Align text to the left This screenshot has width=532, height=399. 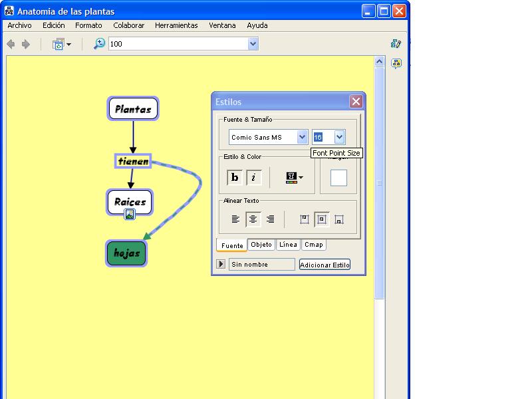point(235,219)
